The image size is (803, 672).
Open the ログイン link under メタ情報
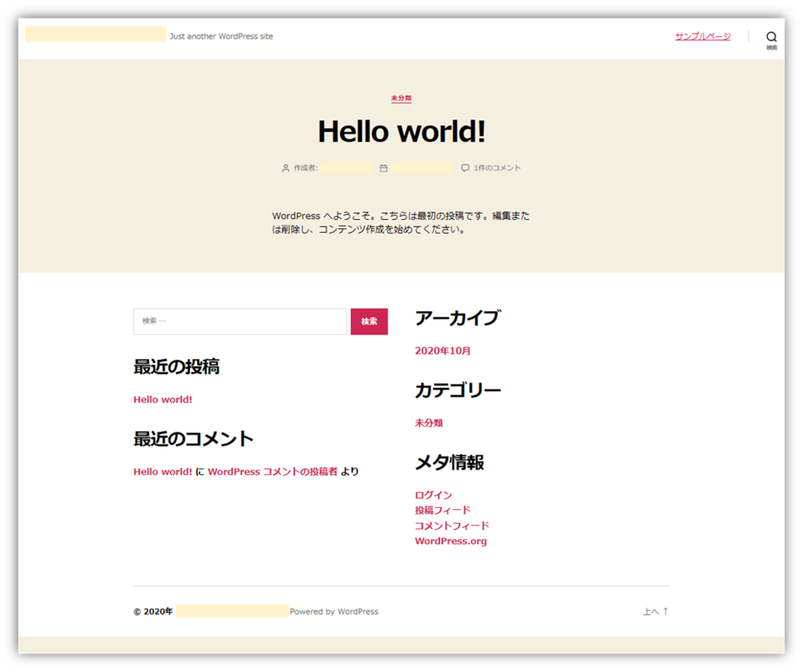point(433,495)
